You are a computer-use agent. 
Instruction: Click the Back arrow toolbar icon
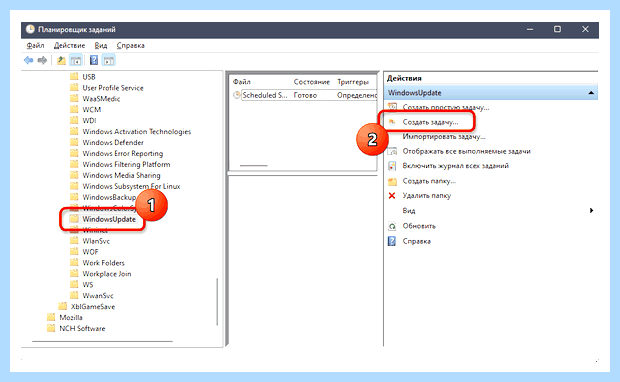28,61
